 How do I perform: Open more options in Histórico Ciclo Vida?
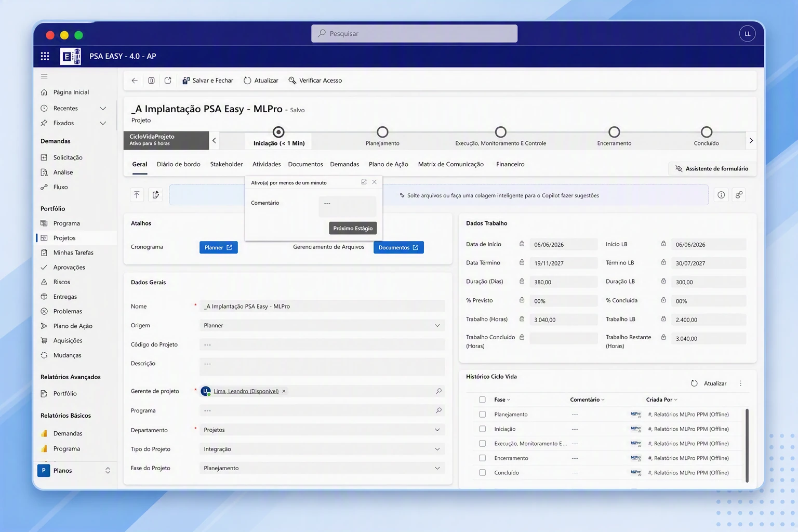point(741,383)
